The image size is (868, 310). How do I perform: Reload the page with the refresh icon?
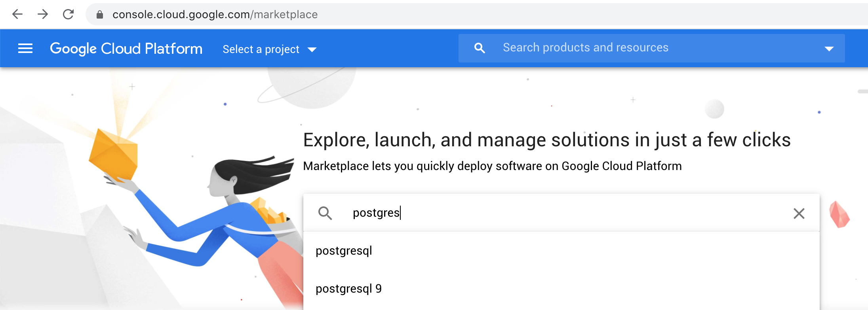point(69,15)
